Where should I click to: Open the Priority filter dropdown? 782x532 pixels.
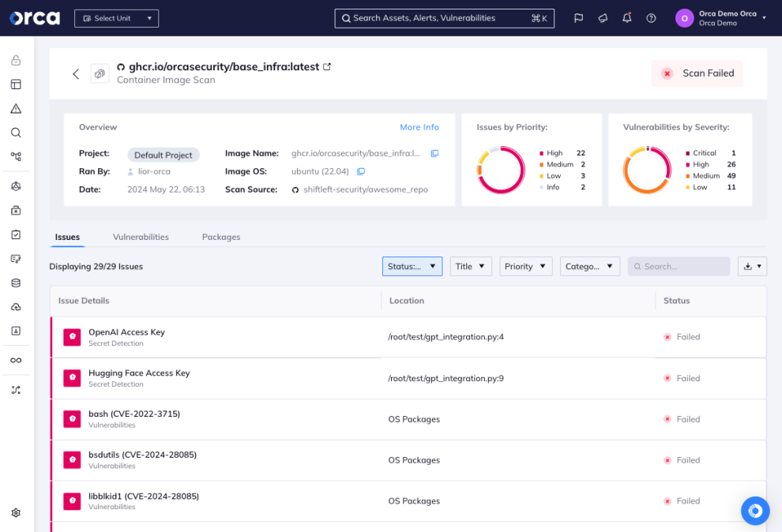[x=525, y=267]
